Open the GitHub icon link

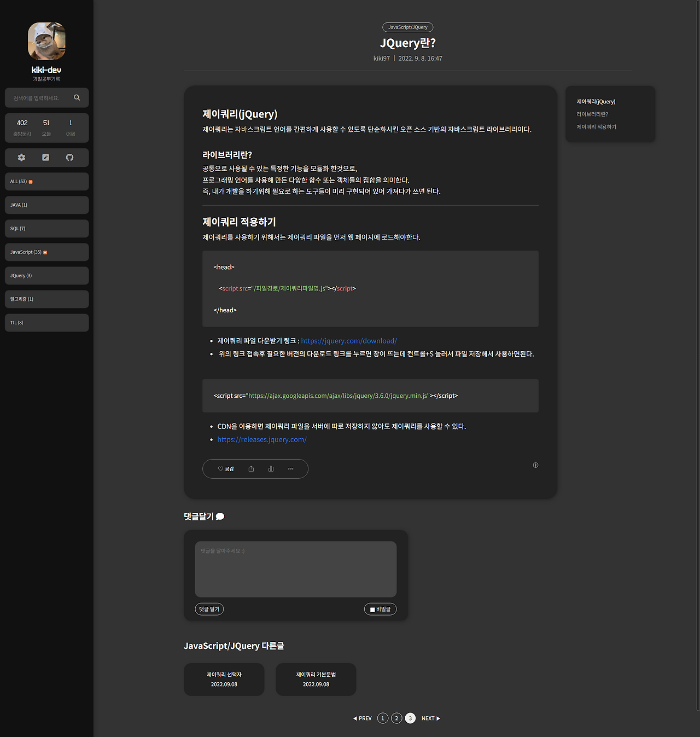tap(69, 158)
